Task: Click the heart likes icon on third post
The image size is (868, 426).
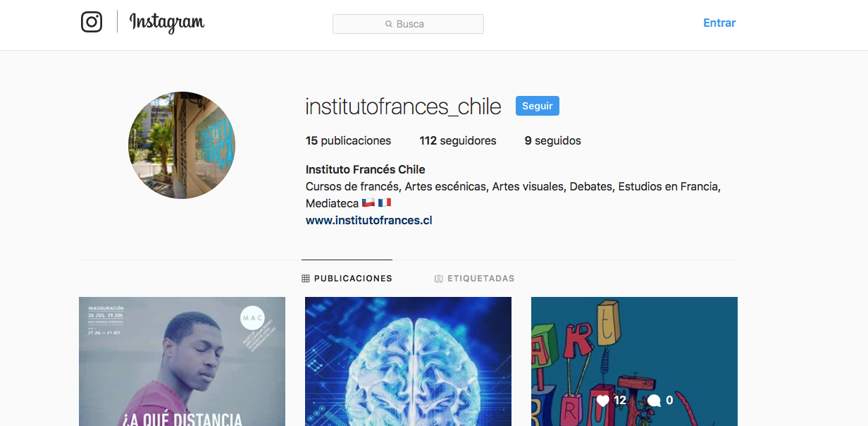Action: [602, 401]
